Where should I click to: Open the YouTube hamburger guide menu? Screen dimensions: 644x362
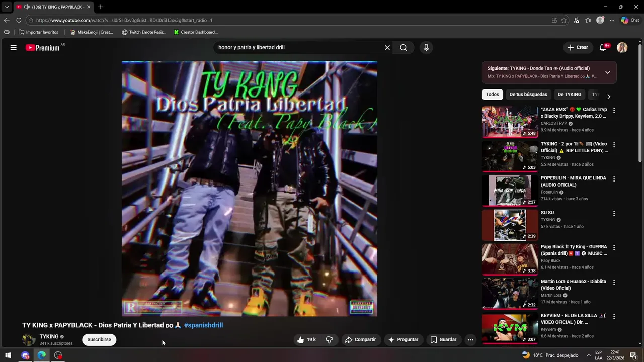pyautogui.click(x=14, y=48)
